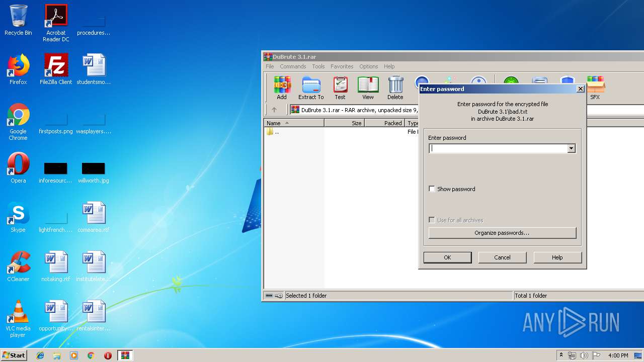The width and height of the screenshot is (644, 362).
Task: Select notaking.rtf file on desktop
Action: click(x=56, y=266)
